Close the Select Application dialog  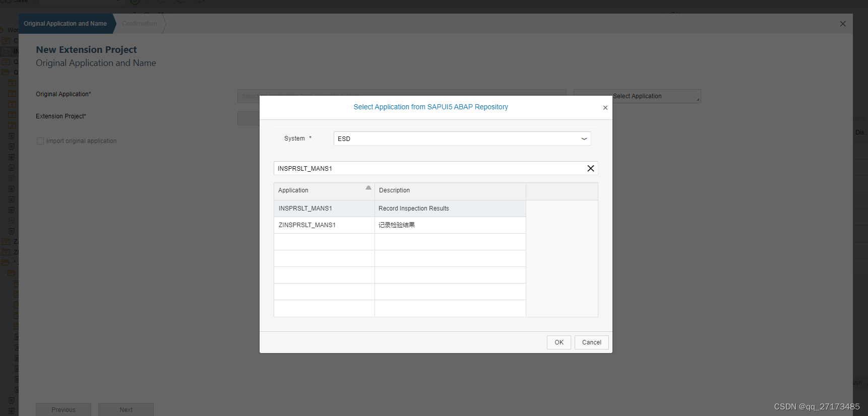[605, 108]
